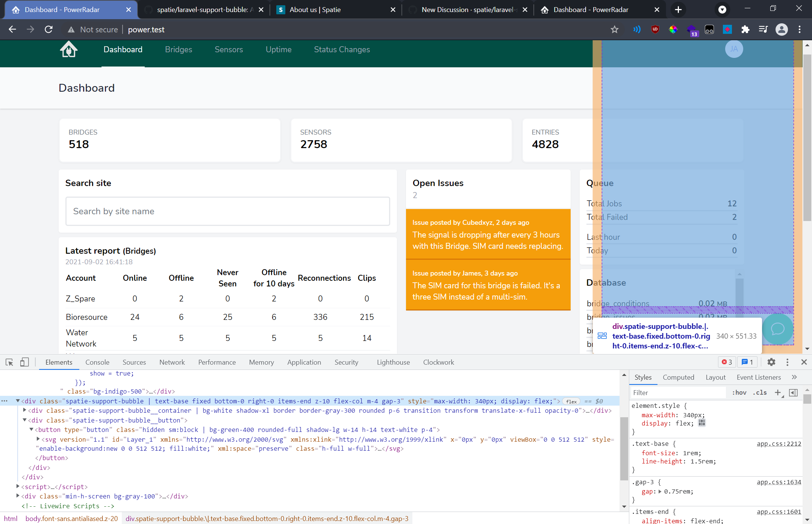The image size is (812, 524).
Task: Add a new style rule with plus icon
Action: click(x=778, y=392)
